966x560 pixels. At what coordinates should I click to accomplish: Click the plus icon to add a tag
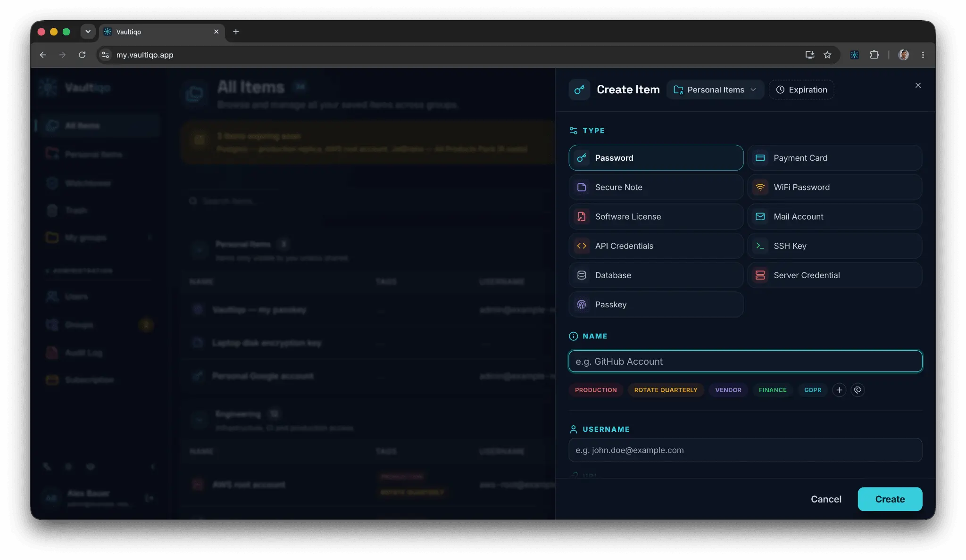(839, 390)
